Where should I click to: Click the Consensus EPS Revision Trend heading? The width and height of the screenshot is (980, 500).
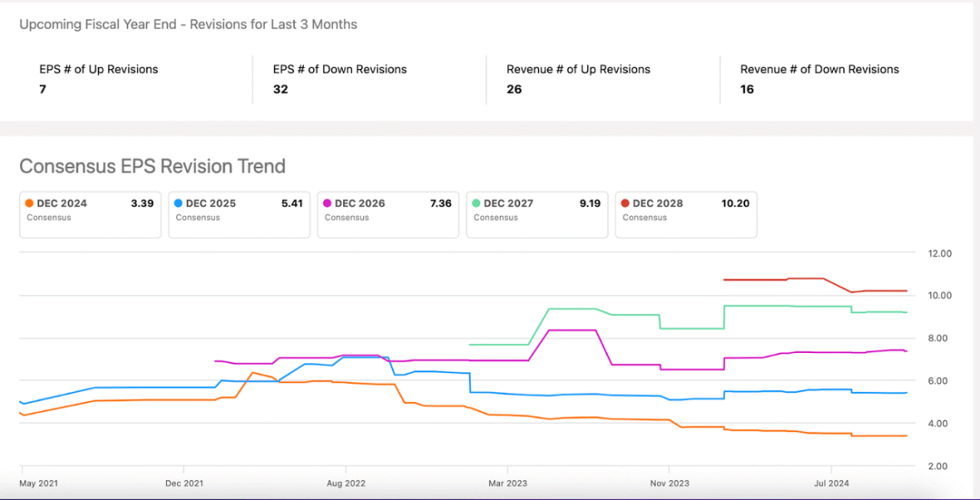(x=152, y=166)
